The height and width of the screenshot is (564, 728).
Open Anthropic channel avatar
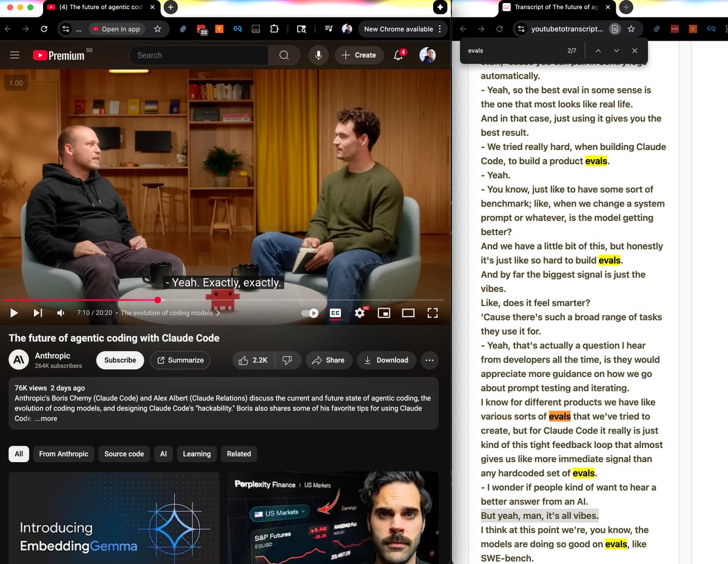(19, 360)
